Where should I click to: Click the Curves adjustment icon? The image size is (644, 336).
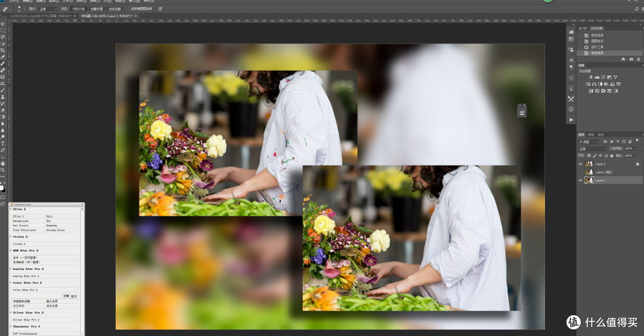pos(603,77)
